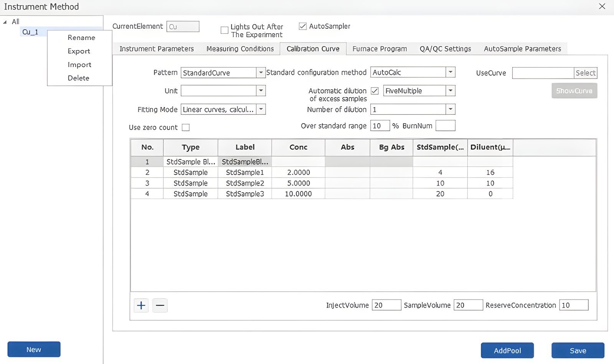Switch to Instrument Parameters tab
Screen dimensions: 614x364
tap(157, 49)
